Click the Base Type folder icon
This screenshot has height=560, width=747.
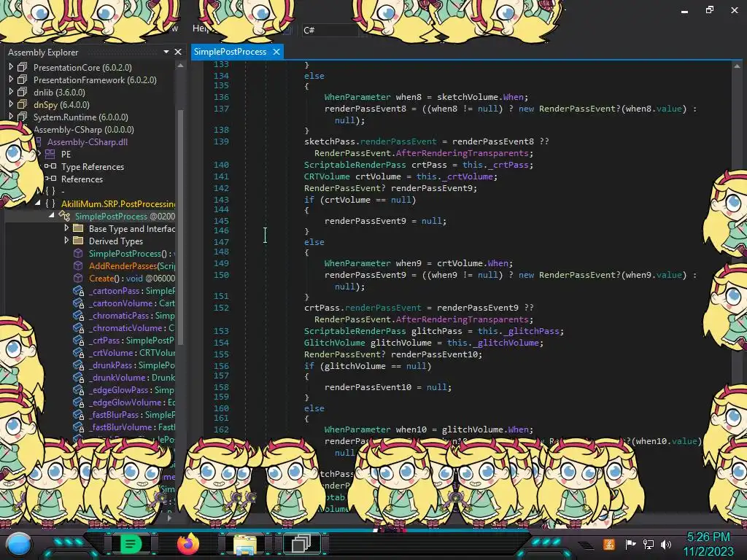pos(78,228)
